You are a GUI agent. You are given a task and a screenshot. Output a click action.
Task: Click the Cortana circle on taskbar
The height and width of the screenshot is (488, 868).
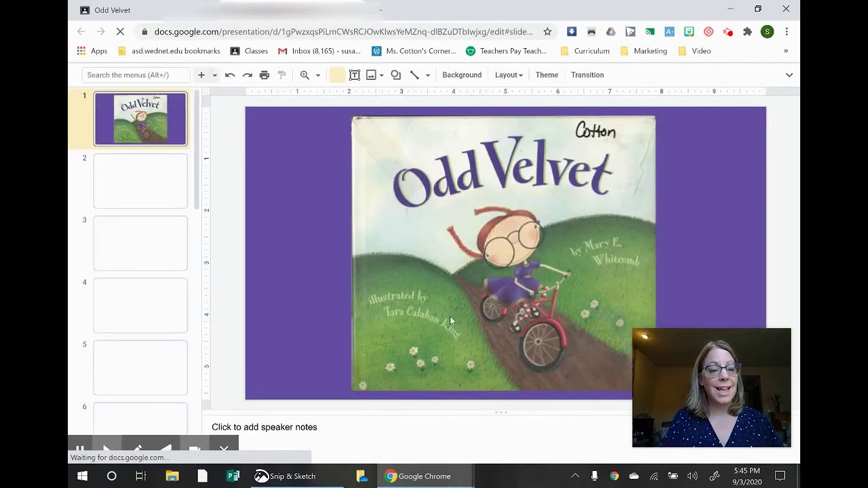[112, 476]
